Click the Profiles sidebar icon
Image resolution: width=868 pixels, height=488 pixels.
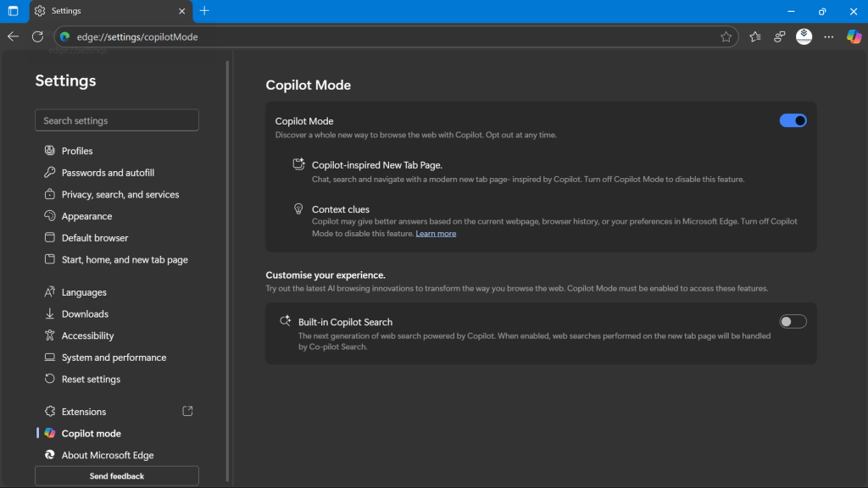tap(50, 151)
